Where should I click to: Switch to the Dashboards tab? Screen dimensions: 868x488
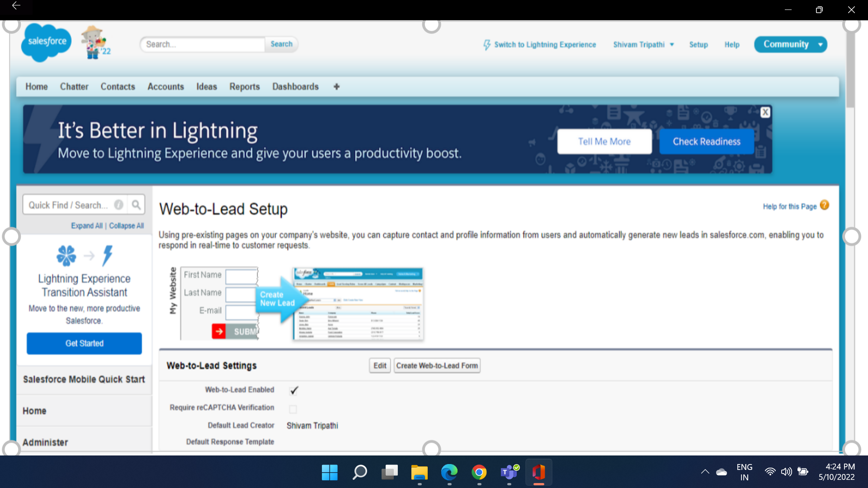[x=295, y=87]
